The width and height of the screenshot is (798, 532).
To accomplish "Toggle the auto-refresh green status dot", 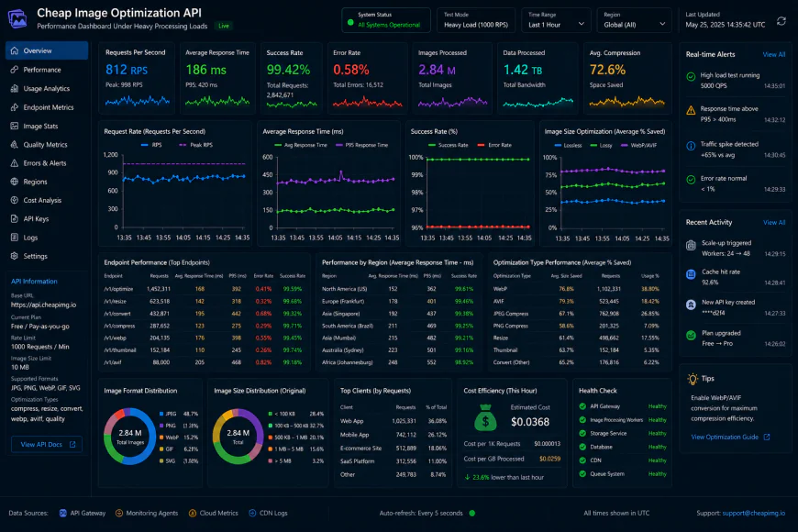I will 472,513.
